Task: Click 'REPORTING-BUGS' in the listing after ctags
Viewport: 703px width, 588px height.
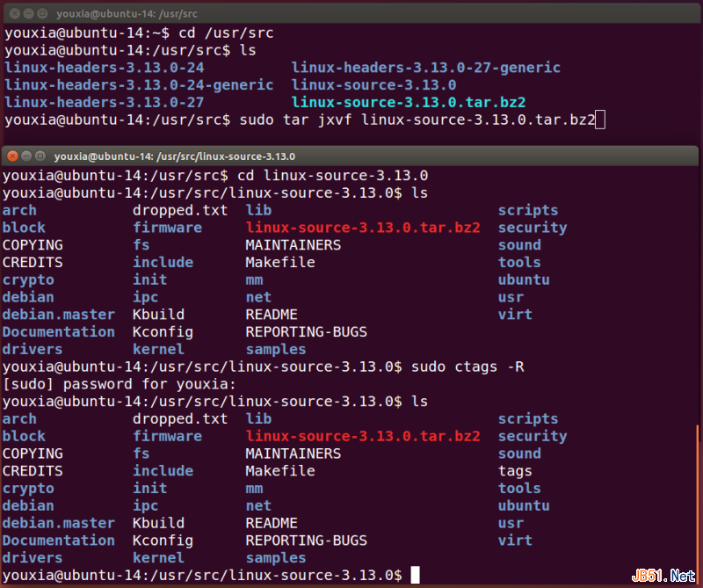Action: pyautogui.click(x=306, y=541)
